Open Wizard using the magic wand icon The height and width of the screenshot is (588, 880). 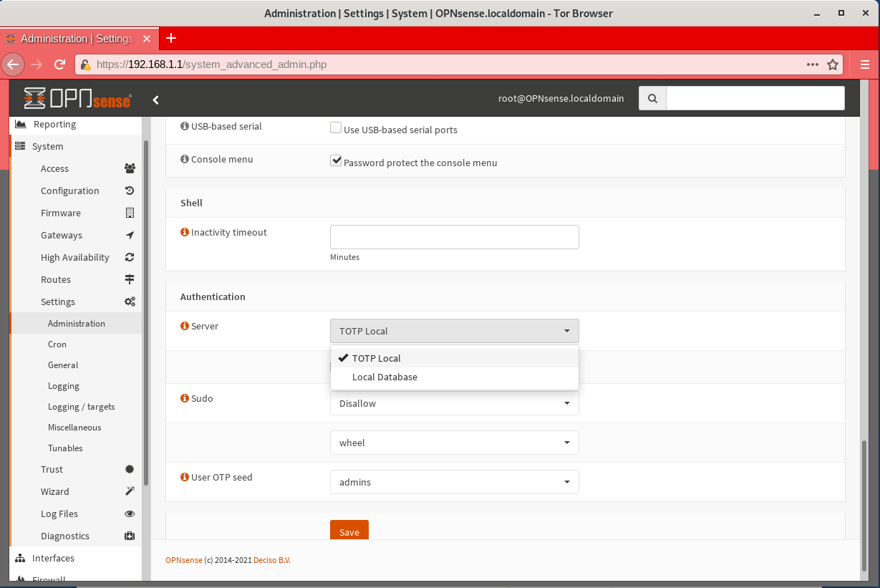pos(129,491)
